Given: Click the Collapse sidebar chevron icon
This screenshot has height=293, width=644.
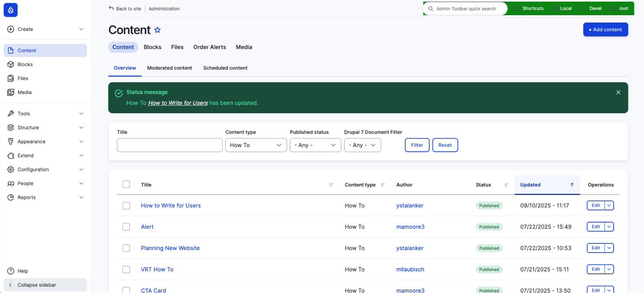Looking at the screenshot, I should 10,285.
